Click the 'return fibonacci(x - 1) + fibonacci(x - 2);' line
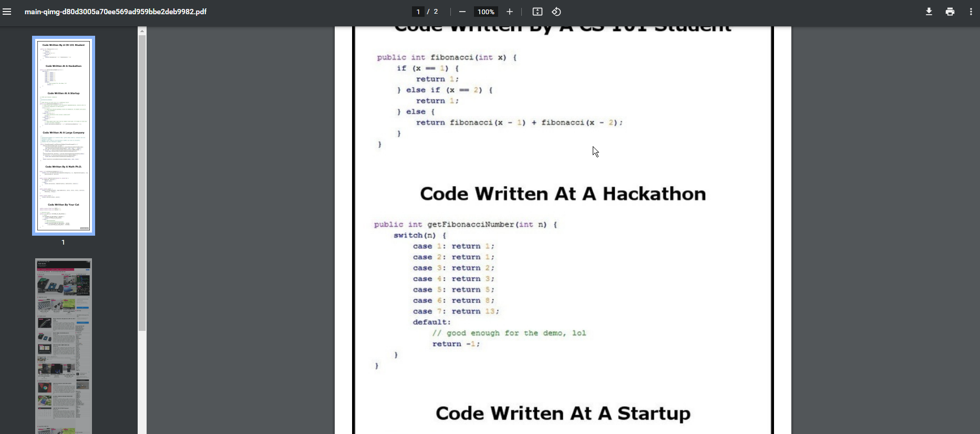Viewport: 980px width, 434px height. [519, 123]
